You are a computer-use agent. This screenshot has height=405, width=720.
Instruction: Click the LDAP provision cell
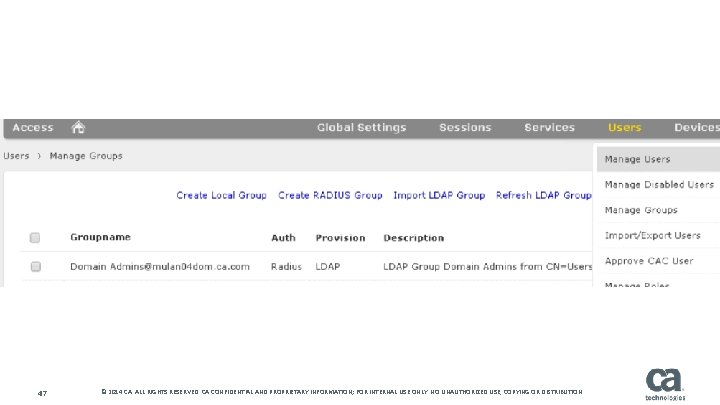tap(327, 267)
